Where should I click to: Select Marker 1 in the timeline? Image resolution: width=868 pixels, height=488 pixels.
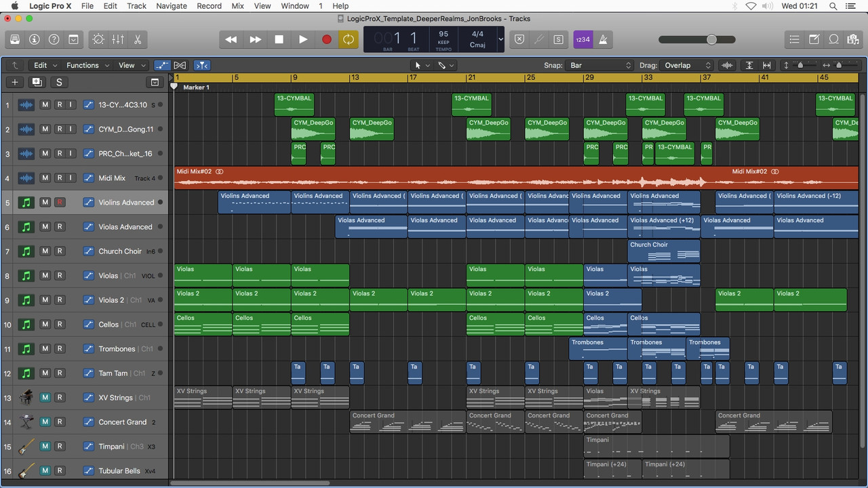(x=196, y=87)
